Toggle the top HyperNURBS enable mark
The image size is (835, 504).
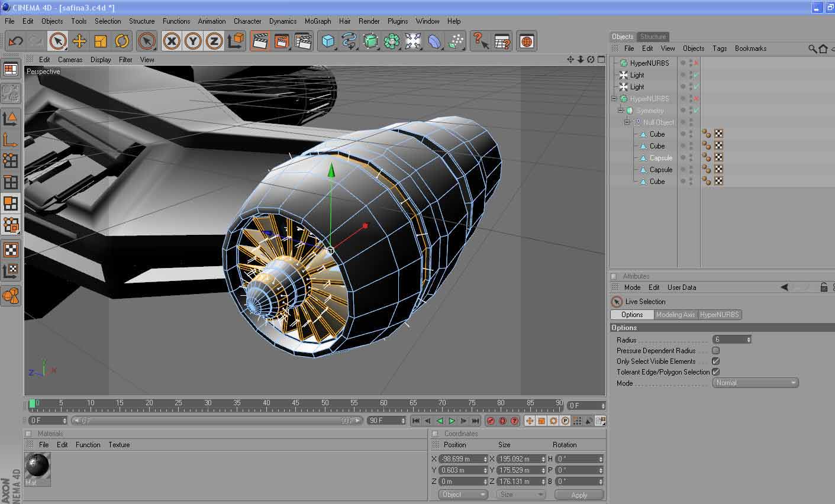[x=697, y=63]
